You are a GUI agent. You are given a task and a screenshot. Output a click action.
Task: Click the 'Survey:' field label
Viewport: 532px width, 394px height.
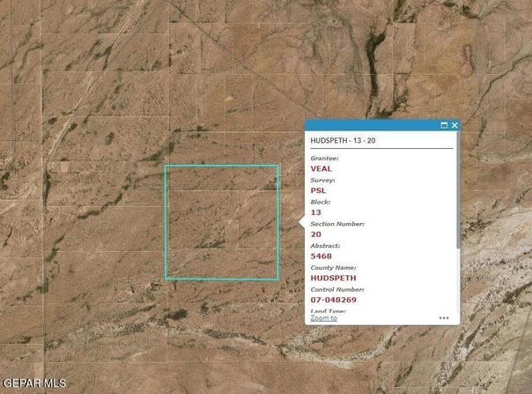point(322,181)
